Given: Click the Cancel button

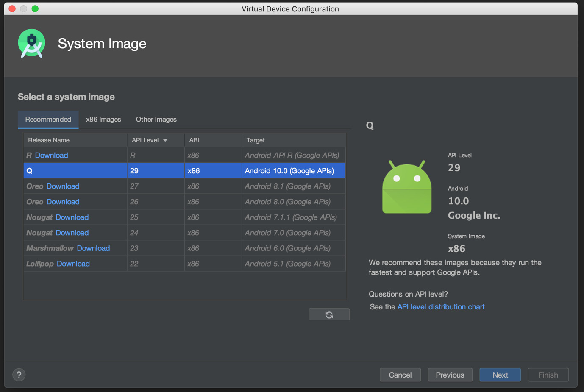Looking at the screenshot, I should 400,375.
